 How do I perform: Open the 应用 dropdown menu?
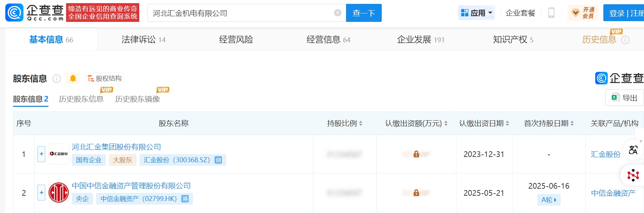tap(476, 13)
